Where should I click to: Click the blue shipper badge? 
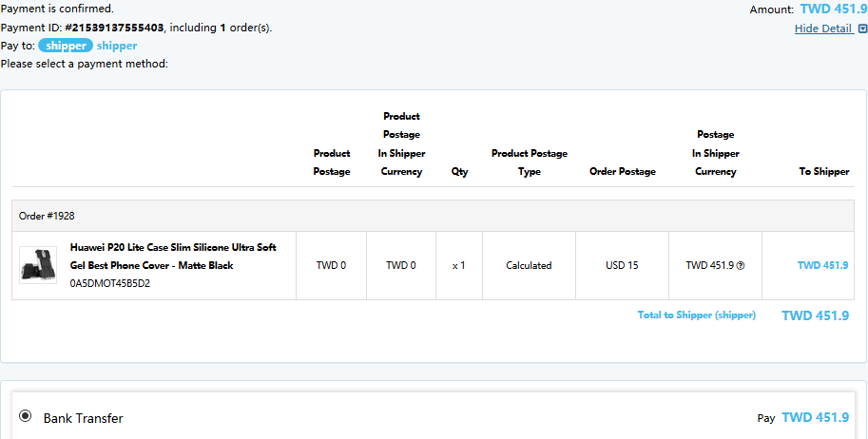click(x=66, y=46)
